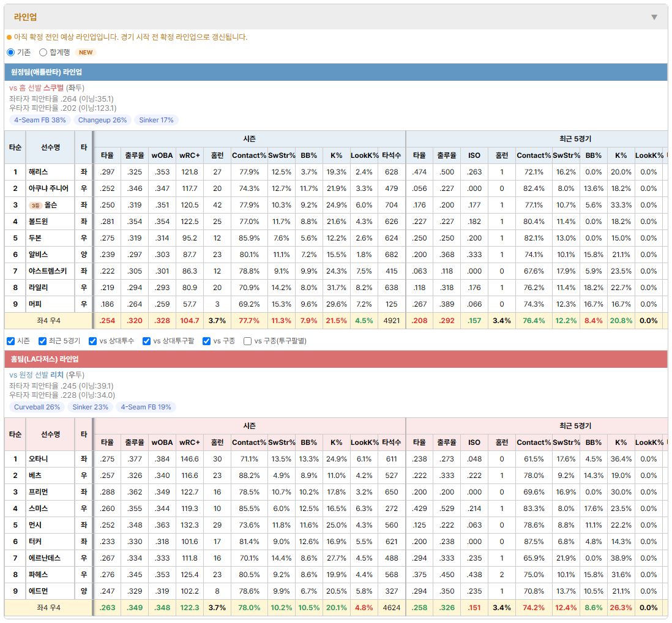Select player 에르난데스
The width and height of the screenshot is (672, 623).
[45, 558]
